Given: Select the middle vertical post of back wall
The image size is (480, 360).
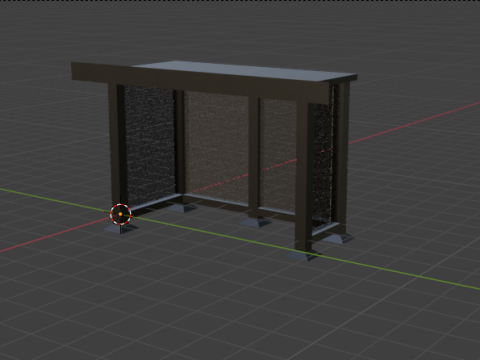Looking at the screenshot, I should point(254,157).
